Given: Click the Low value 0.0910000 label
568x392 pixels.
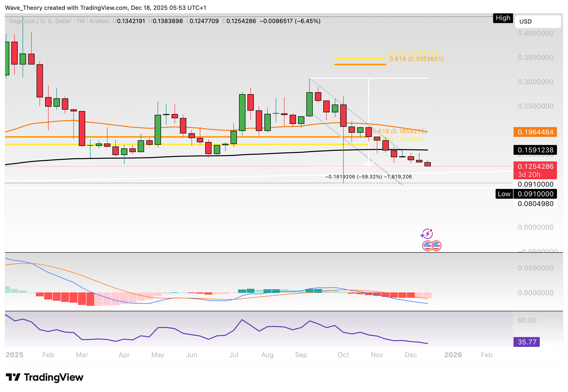Looking at the screenshot, I should tap(535, 194).
